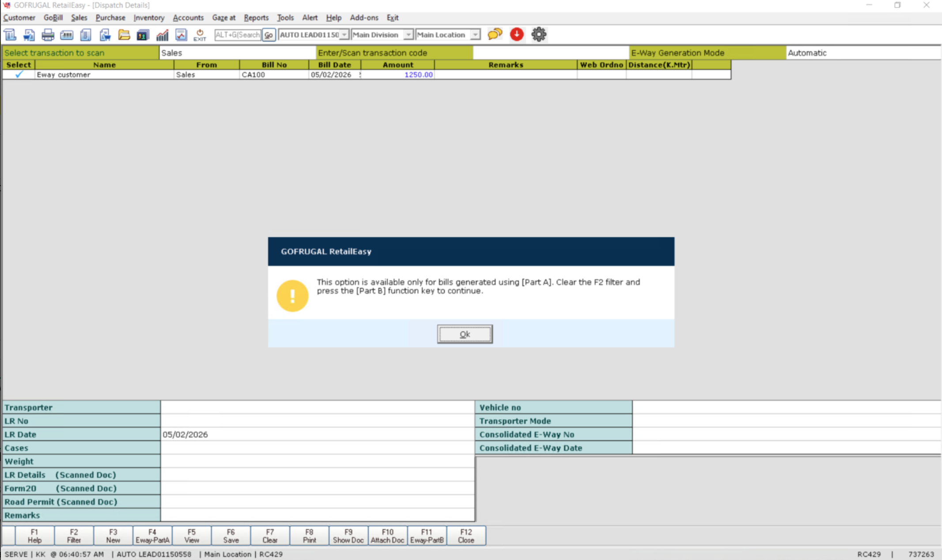The width and height of the screenshot is (942, 560).
Task: Click Ok in the warning dialog
Action: coord(465,334)
